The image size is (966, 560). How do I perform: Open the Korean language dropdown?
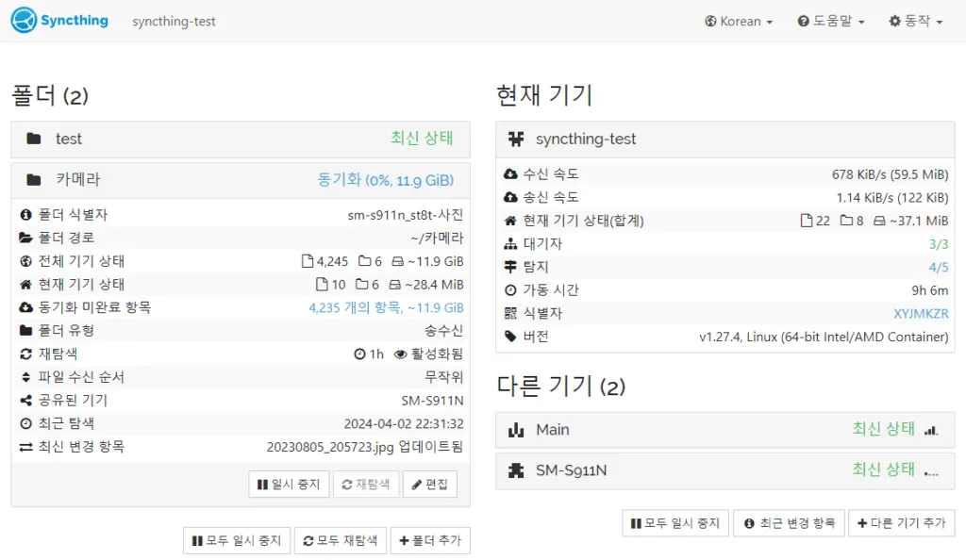click(739, 21)
